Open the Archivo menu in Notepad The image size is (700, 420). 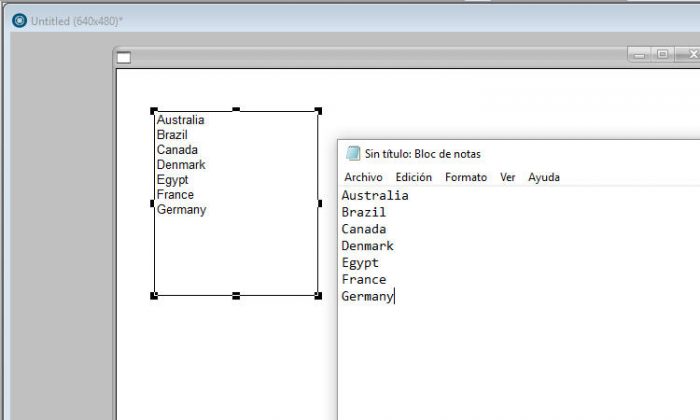coord(363,177)
